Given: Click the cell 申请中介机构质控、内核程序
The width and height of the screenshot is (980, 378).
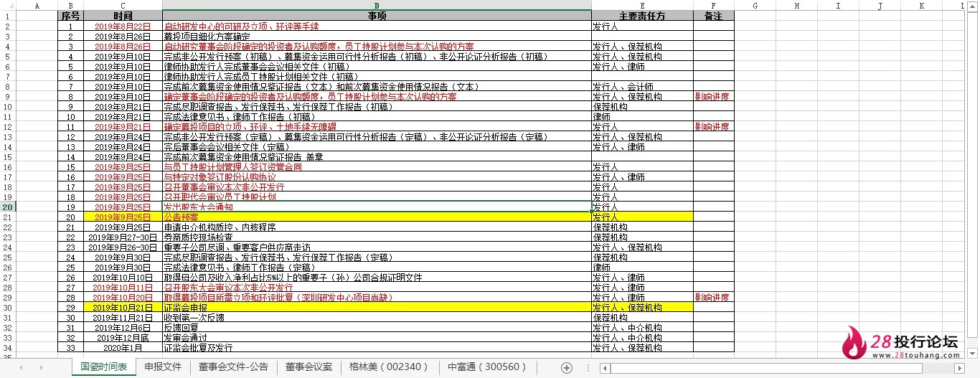Looking at the screenshot, I should pos(377,227).
